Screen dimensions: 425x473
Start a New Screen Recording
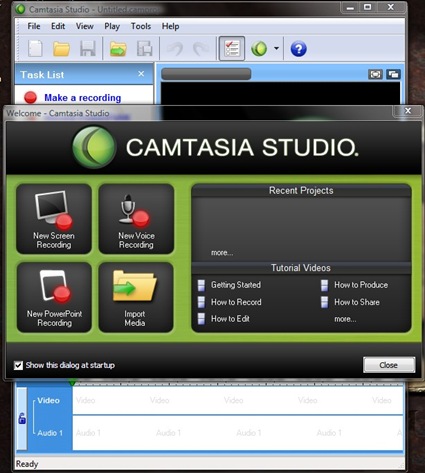(54, 219)
